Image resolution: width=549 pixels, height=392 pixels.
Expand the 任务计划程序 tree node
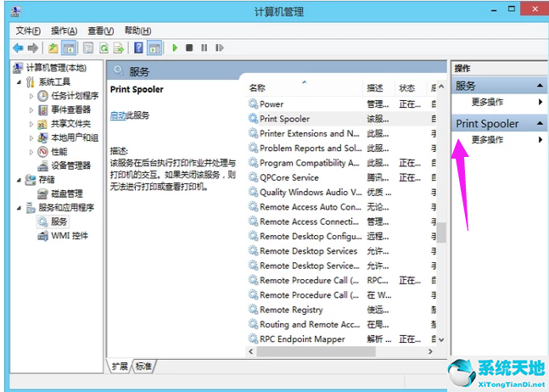(x=31, y=96)
